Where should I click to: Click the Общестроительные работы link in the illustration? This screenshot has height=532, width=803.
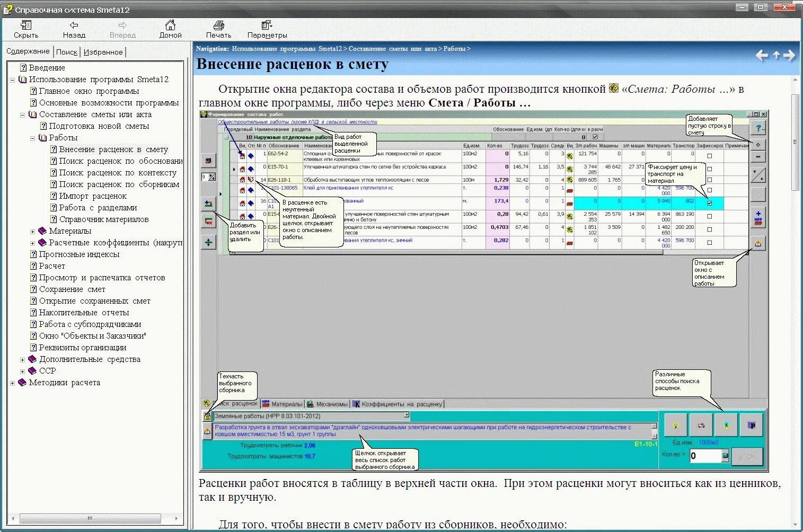297,122
